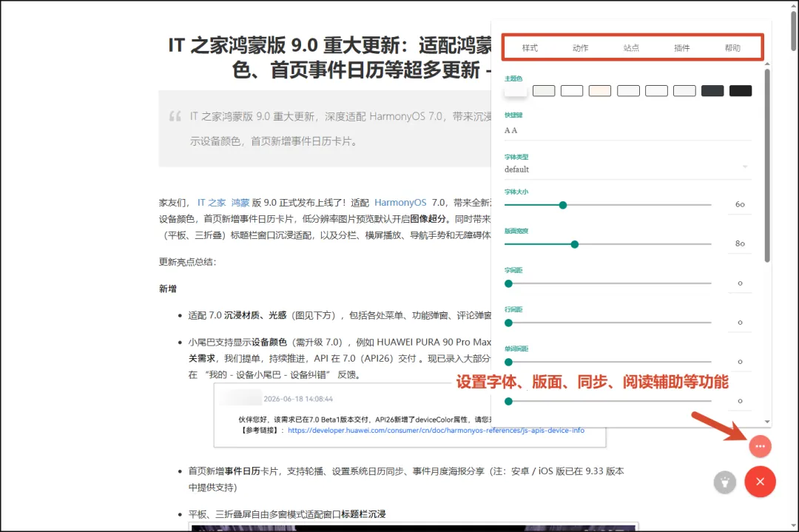Click the 版面宽度 slider handle
799x532 pixels.
[x=574, y=244]
